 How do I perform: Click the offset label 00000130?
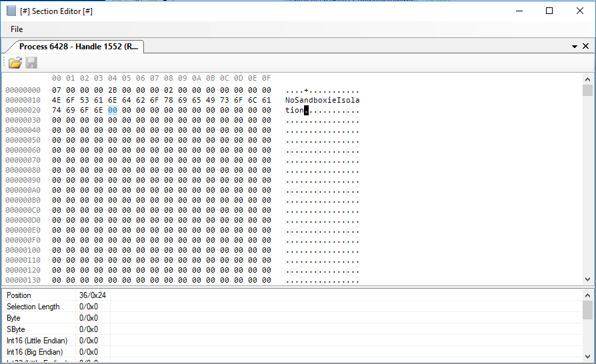[23, 280]
